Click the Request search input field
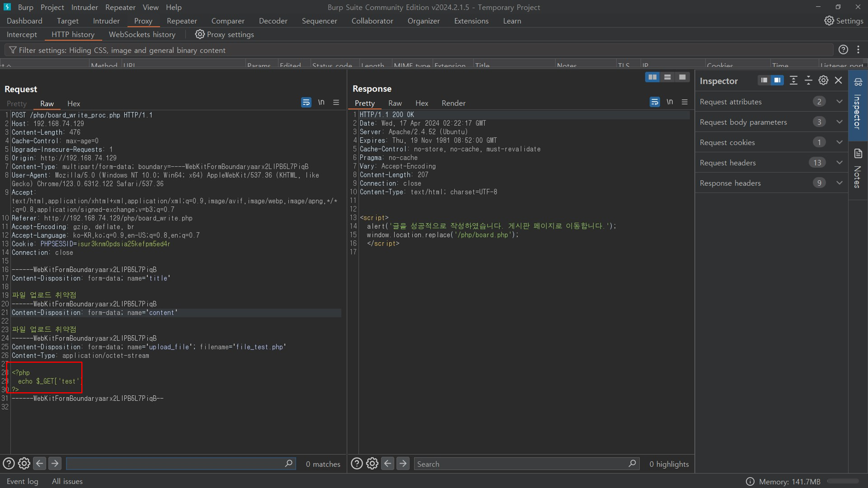This screenshot has width=868, height=488. (x=181, y=464)
